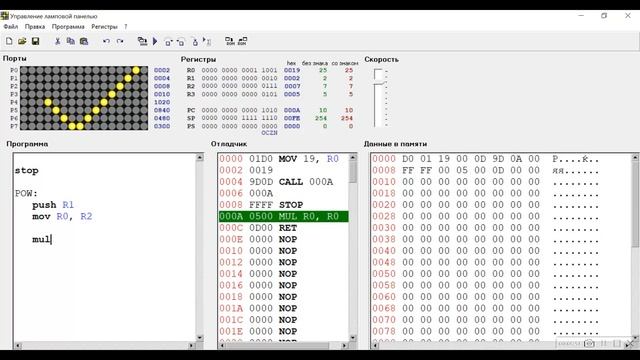
Task: Undo the last edit
Action: coord(106,41)
